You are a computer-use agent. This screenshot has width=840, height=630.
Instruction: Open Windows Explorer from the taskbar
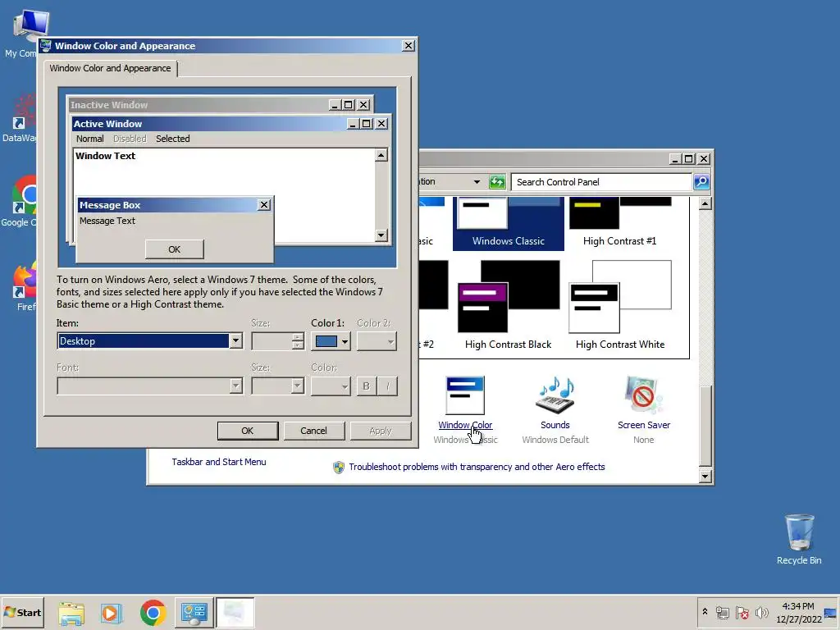pos(71,612)
